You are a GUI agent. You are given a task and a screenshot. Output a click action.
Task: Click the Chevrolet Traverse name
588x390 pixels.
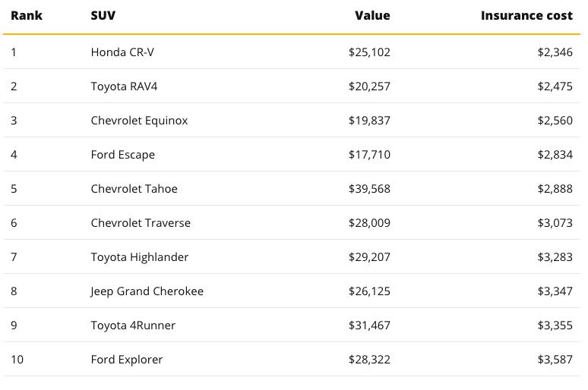pyautogui.click(x=141, y=223)
